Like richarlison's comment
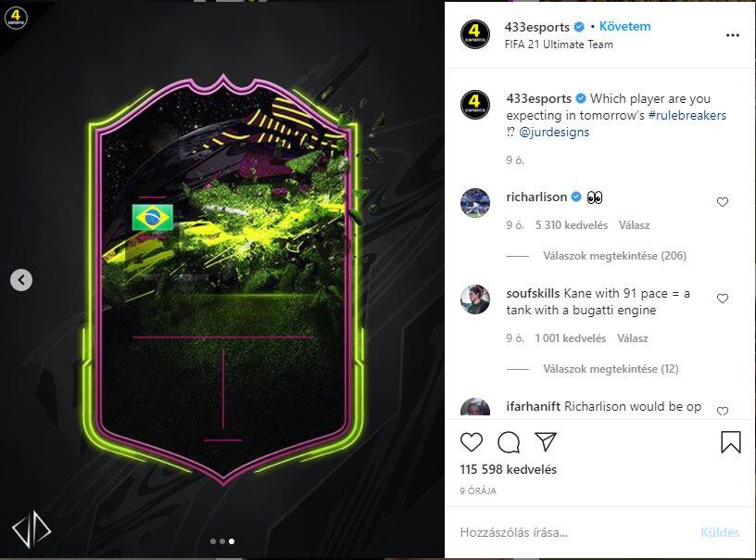 723,202
